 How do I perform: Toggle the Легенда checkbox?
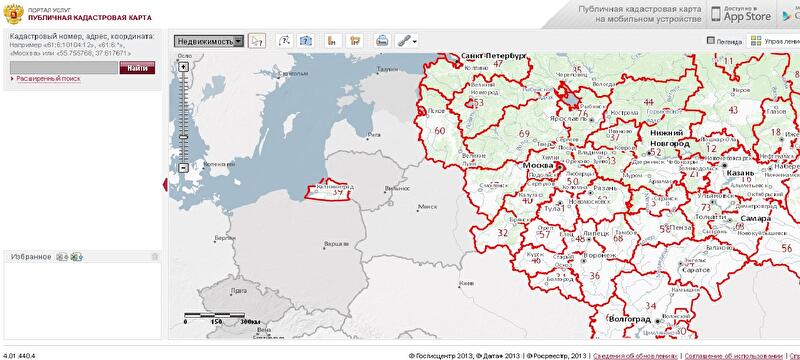710,40
